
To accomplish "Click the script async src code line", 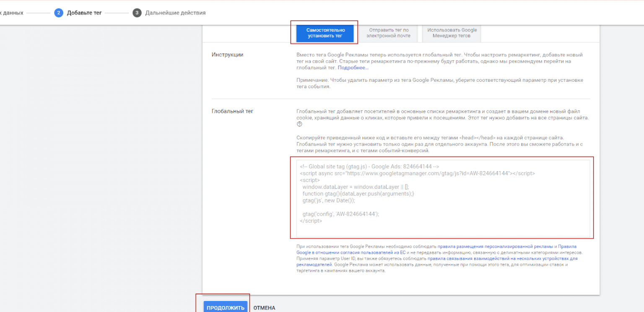I will point(417,173).
